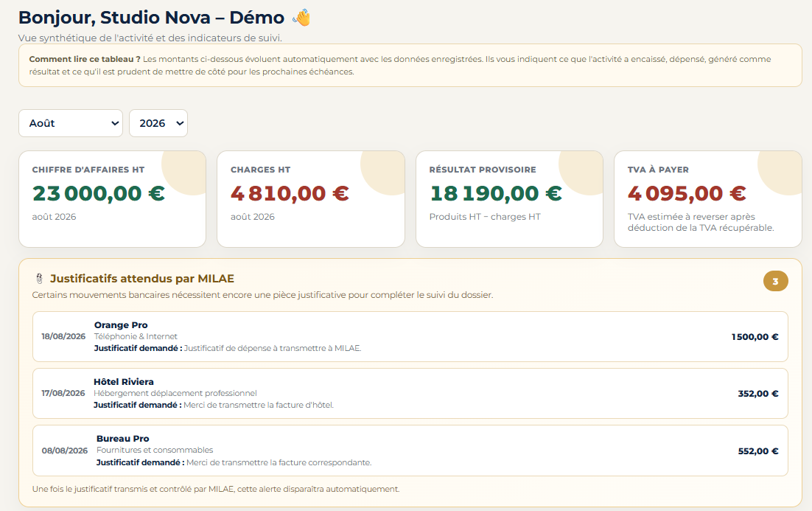Viewport: 812px width, 511px height.
Task: Select the Chiffre d'affaires HT card amount
Action: pos(99,194)
